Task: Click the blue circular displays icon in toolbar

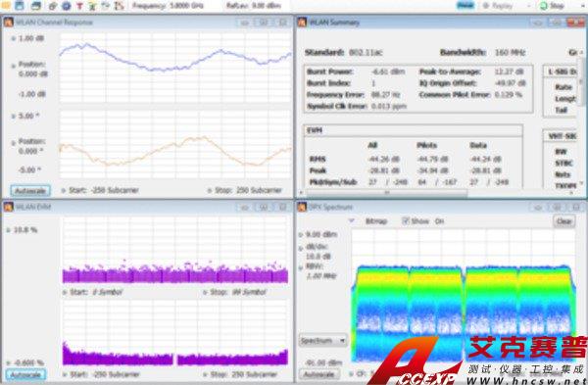Action: tap(67, 6)
